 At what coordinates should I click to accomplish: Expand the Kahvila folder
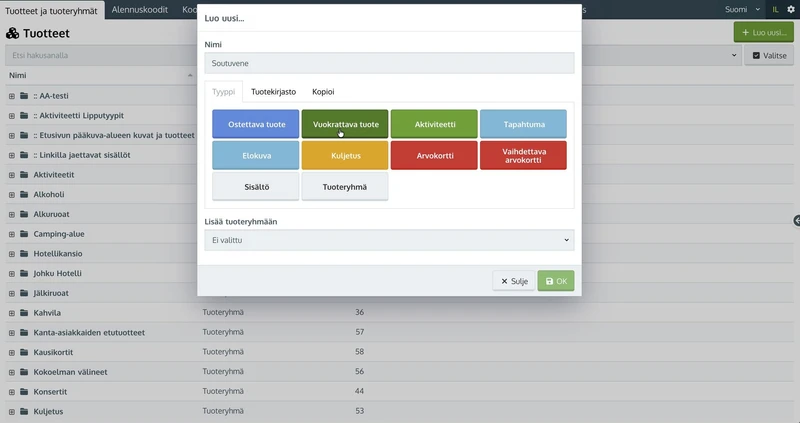(12, 313)
